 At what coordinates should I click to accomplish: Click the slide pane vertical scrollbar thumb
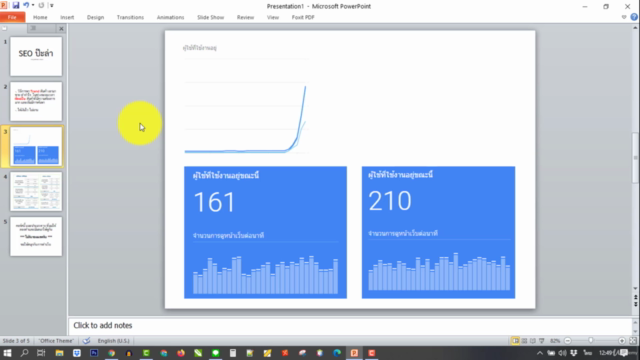pos(635,158)
